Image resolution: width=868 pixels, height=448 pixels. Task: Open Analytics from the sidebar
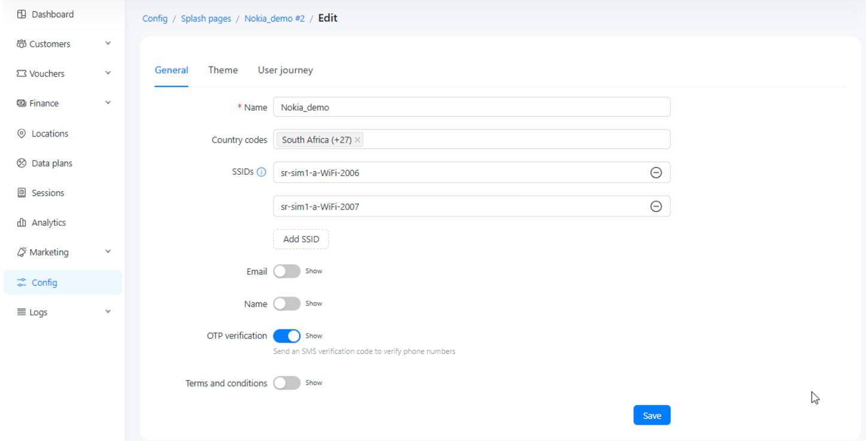[63, 223]
